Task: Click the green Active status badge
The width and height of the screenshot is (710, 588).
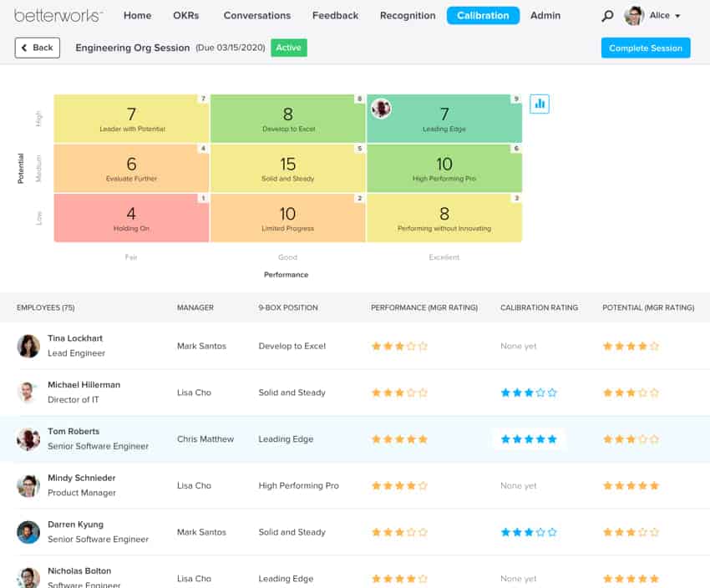Action: pyautogui.click(x=288, y=48)
